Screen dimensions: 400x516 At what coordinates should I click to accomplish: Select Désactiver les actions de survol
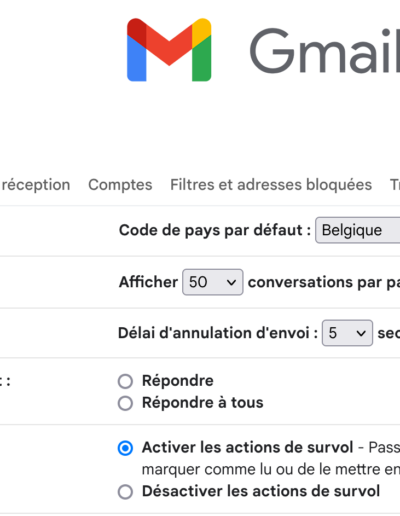pyautogui.click(x=125, y=492)
